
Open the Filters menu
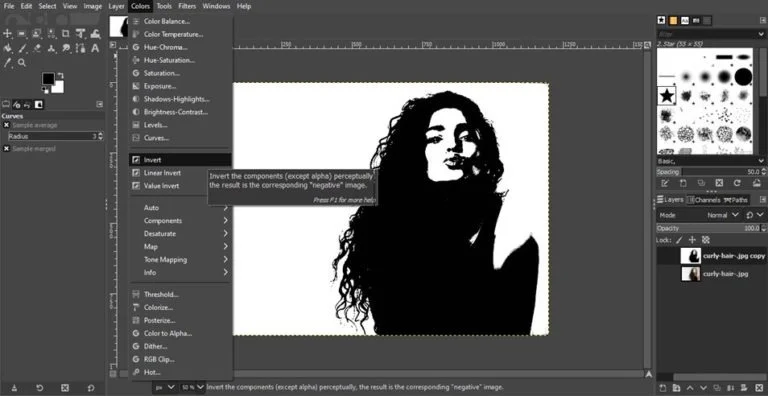187,6
